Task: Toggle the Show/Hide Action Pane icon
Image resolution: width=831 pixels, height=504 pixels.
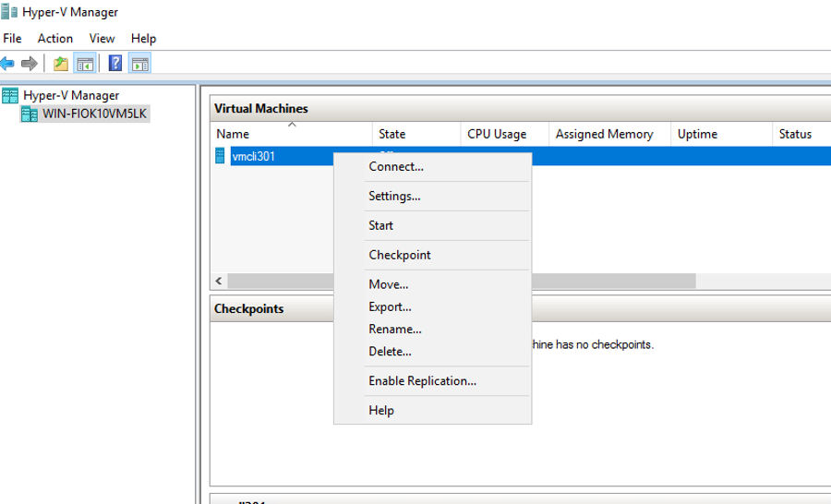Action: point(140,64)
